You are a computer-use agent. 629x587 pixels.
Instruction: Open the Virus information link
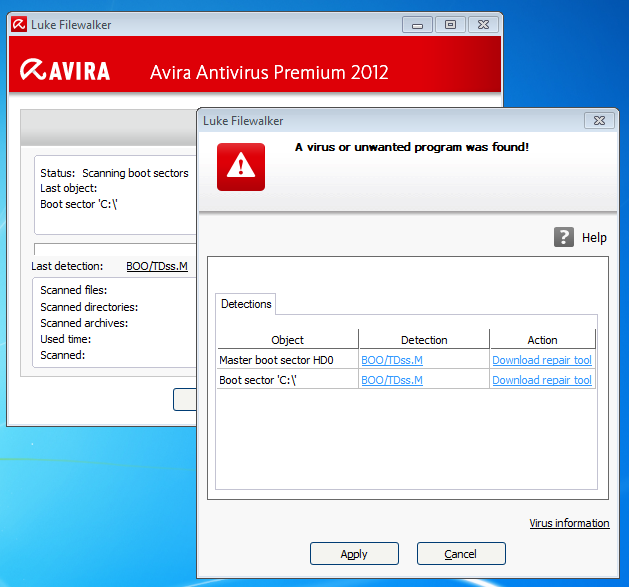(569, 523)
